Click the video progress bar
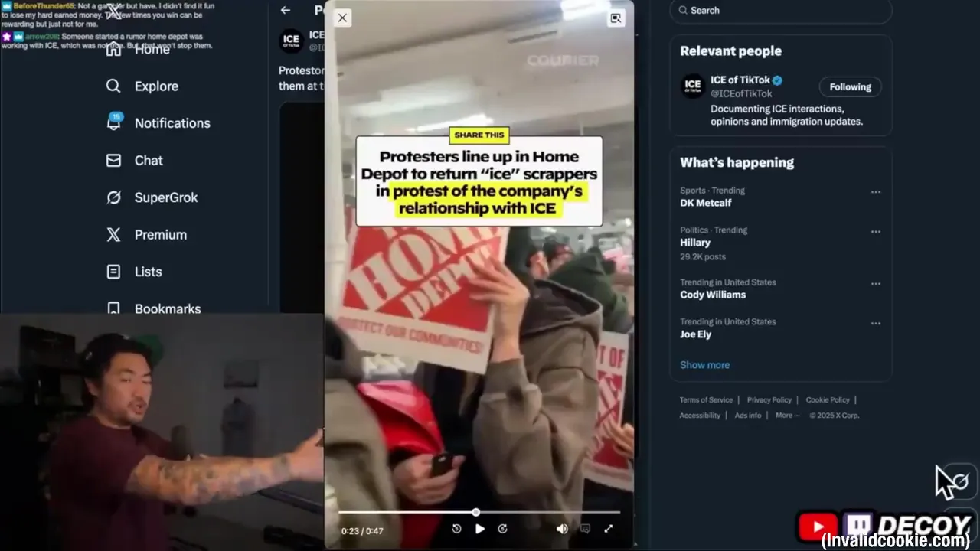Image resolution: width=980 pixels, height=551 pixels. click(x=479, y=512)
